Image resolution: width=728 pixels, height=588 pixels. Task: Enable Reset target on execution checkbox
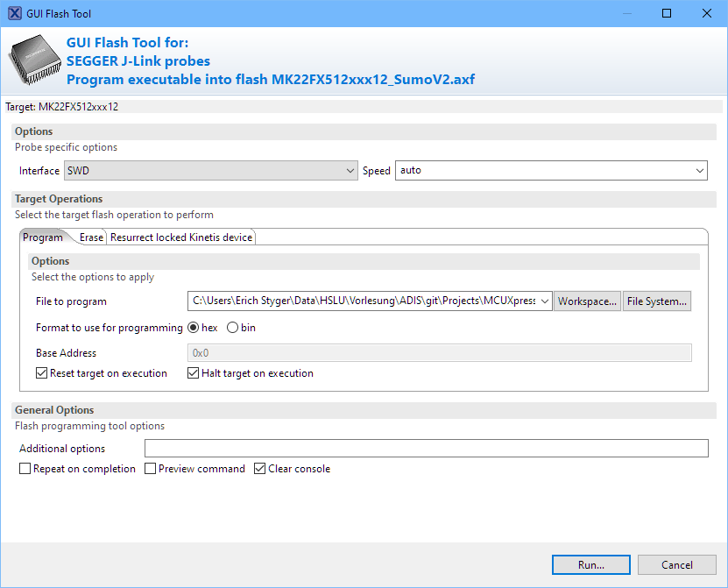[x=42, y=373]
